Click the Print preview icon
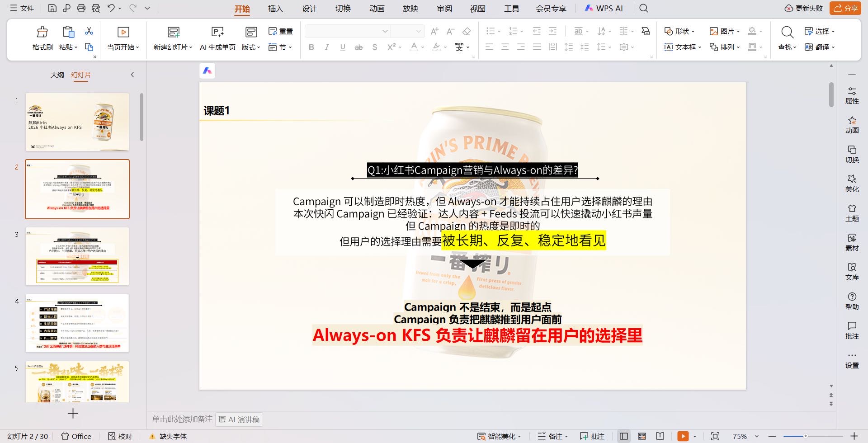This screenshot has width=868, height=443. click(x=96, y=8)
